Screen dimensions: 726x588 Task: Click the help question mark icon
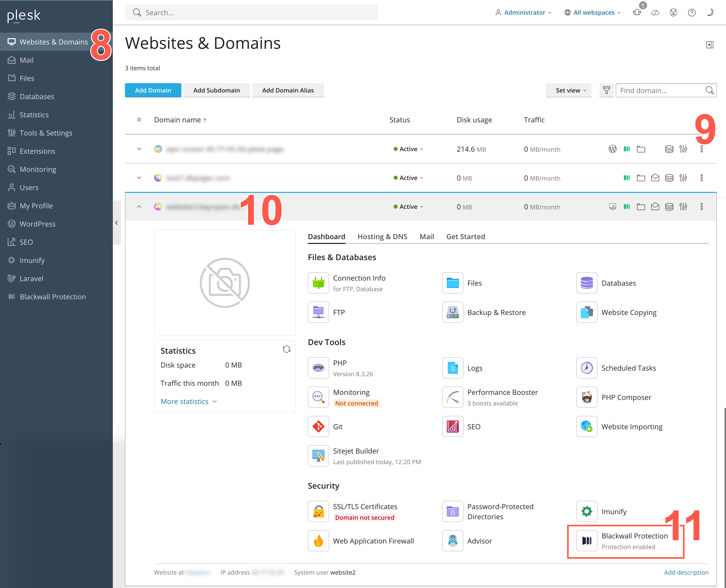(x=692, y=13)
